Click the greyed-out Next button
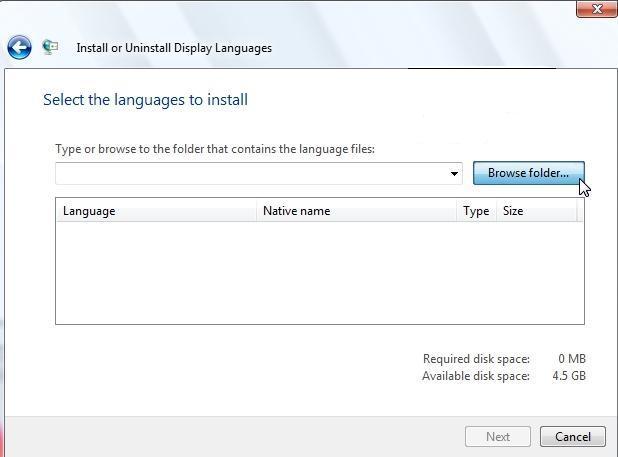Screen dimensions: 618x457 point(497,436)
